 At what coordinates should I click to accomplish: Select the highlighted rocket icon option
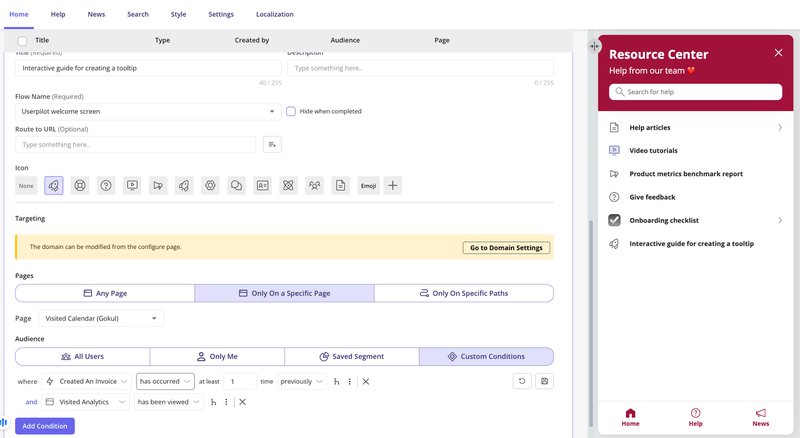click(54, 185)
